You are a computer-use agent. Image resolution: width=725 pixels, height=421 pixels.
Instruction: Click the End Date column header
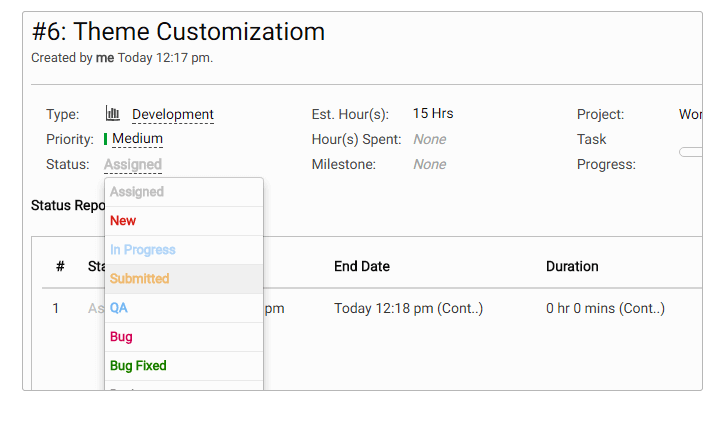(362, 266)
